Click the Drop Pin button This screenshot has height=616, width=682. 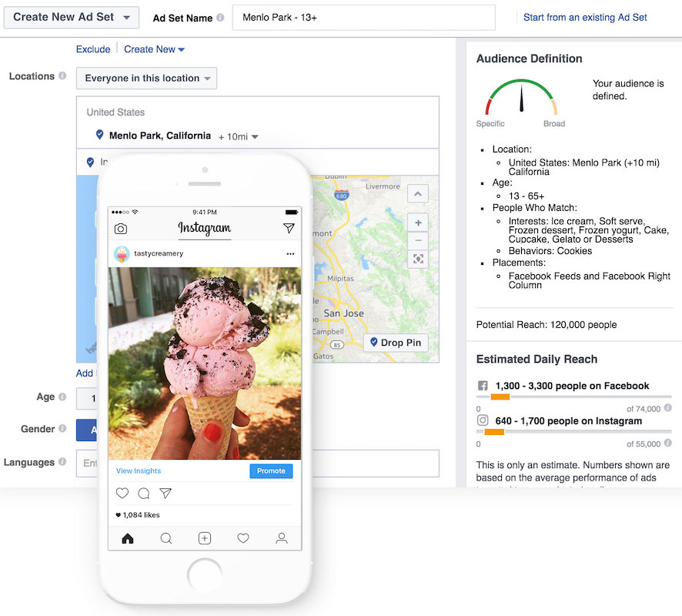396,343
